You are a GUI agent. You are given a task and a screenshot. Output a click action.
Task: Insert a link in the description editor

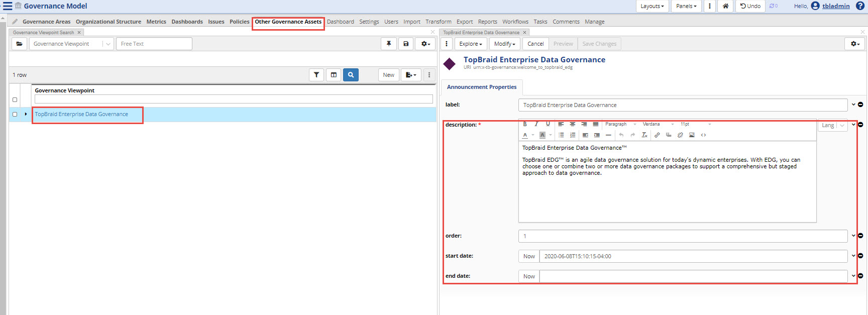click(657, 135)
